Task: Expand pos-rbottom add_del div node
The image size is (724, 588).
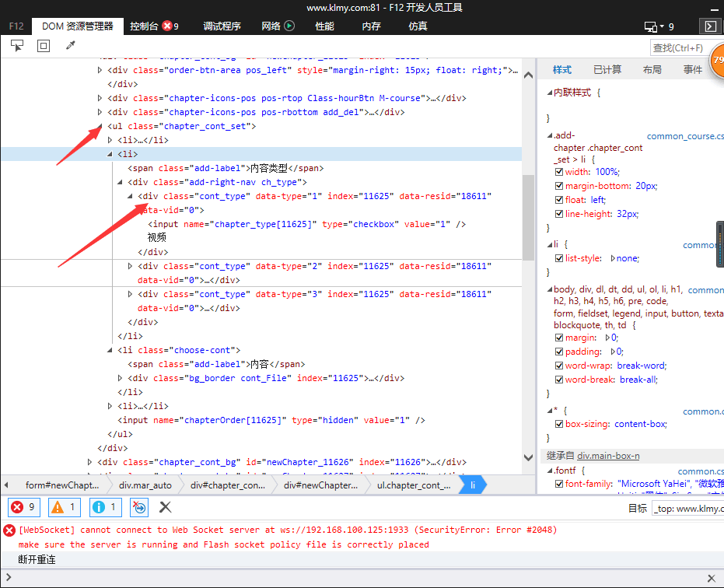Action: [100, 112]
